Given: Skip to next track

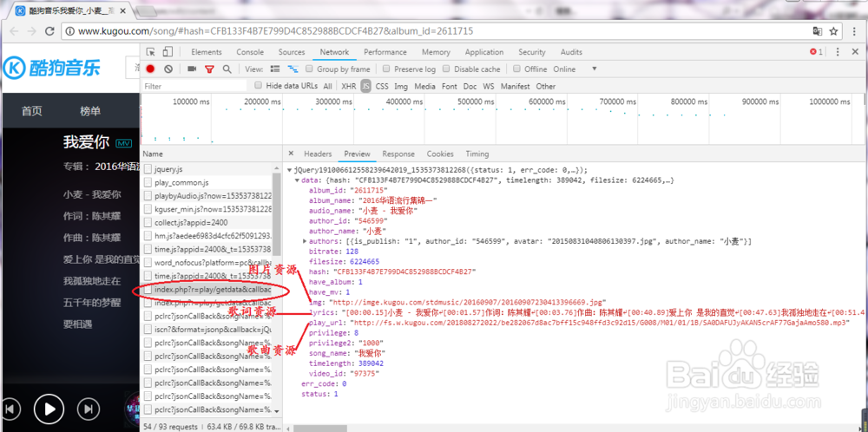Looking at the screenshot, I should pos(88,409).
